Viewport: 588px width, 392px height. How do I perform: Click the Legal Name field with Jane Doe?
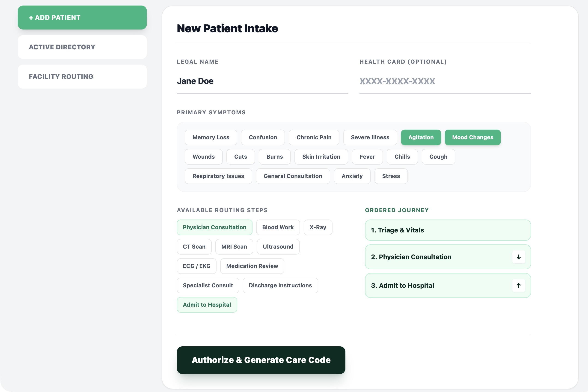point(262,81)
